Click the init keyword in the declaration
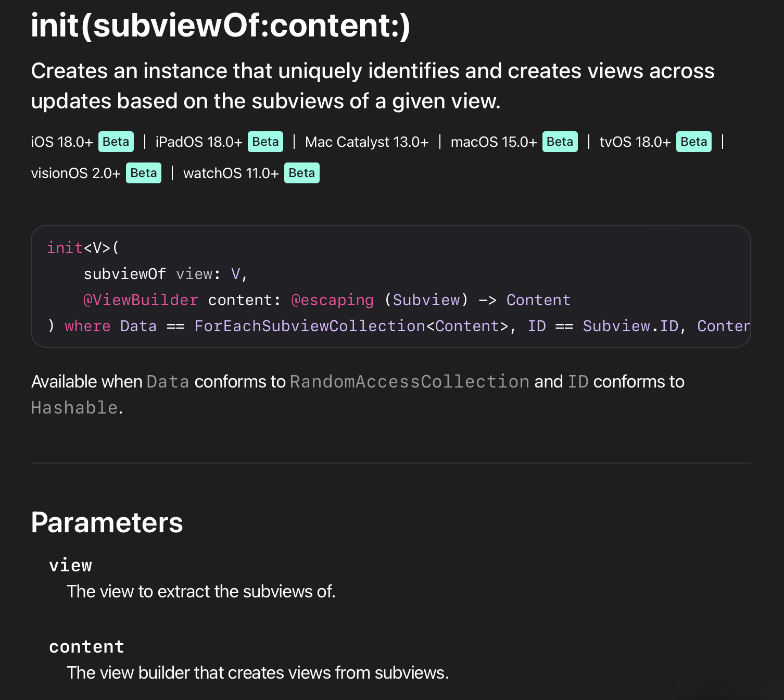The width and height of the screenshot is (784, 700). 65,248
